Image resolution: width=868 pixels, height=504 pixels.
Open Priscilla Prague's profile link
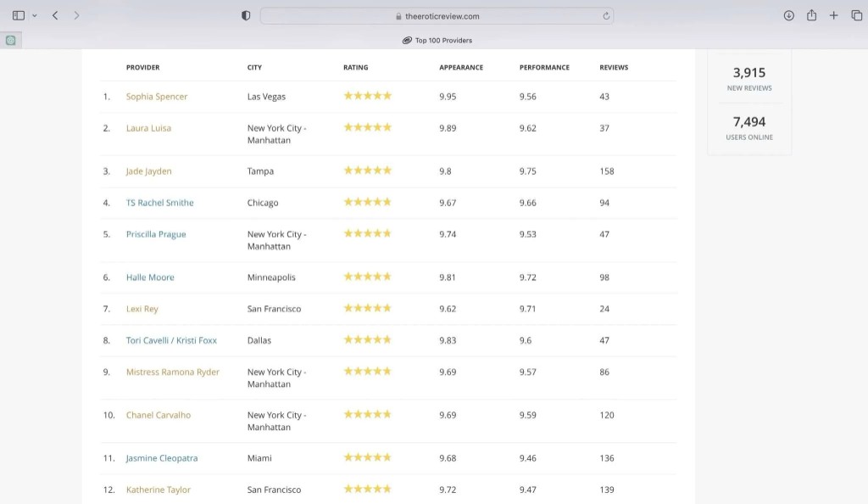pos(156,234)
